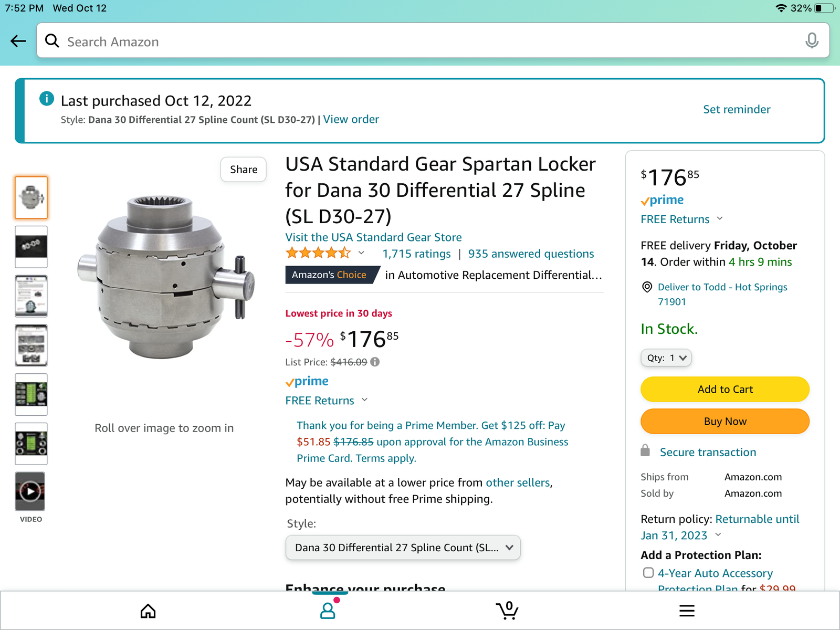
Task: Click Set reminder link
Action: pos(737,110)
